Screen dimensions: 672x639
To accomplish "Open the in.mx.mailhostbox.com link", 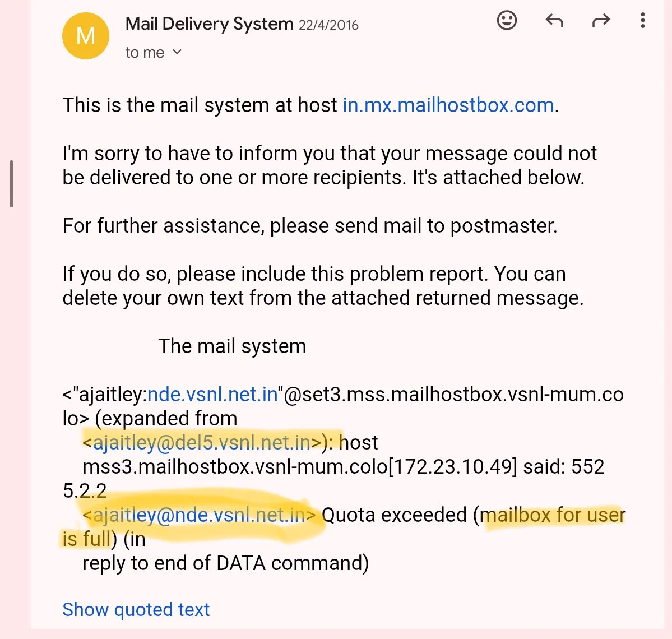I will pos(448,105).
